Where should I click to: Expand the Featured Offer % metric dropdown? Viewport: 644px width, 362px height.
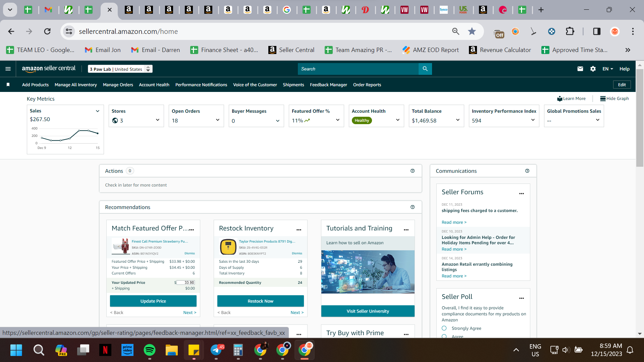click(338, 120)
